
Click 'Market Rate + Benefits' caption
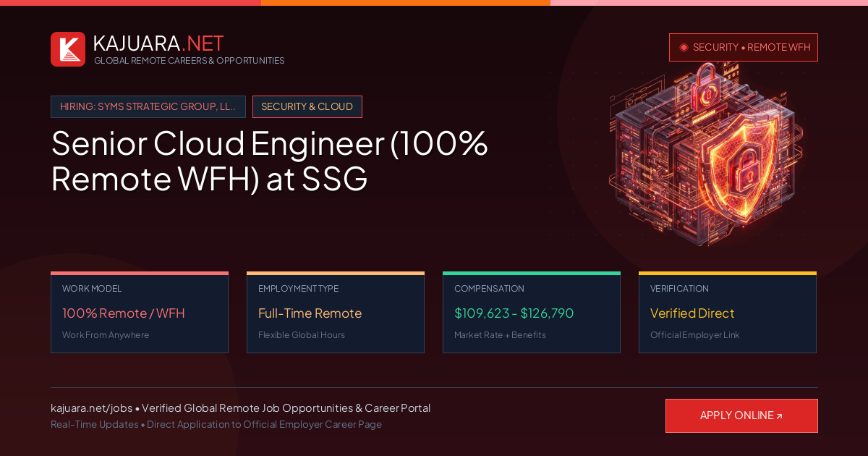pyautogui.click(x=500, y=335)
